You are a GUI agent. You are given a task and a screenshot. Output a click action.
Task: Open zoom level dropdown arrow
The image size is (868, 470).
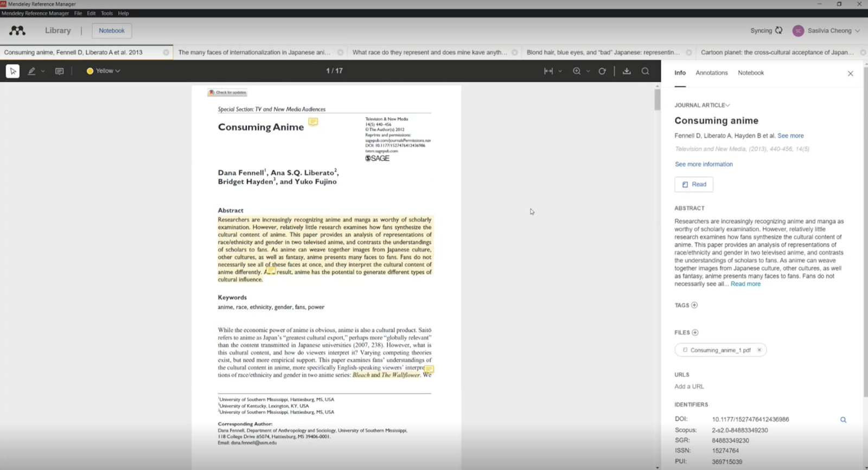point(588,71)
